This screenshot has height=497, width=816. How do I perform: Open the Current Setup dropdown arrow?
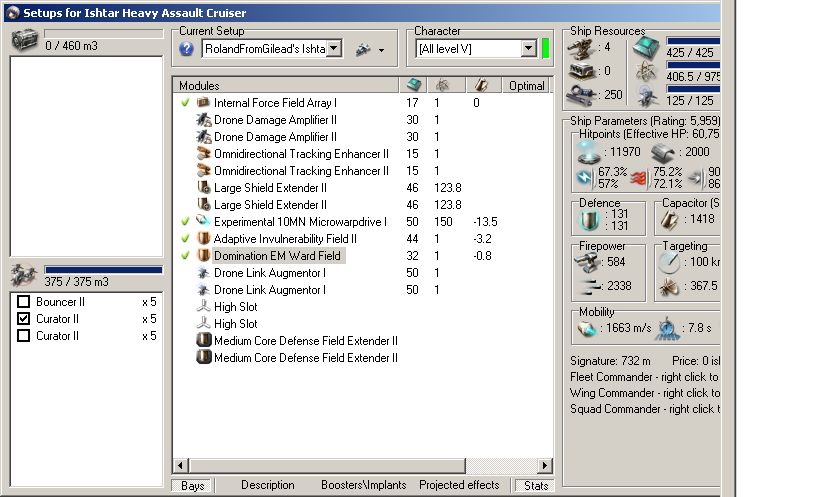click(334, 48)
